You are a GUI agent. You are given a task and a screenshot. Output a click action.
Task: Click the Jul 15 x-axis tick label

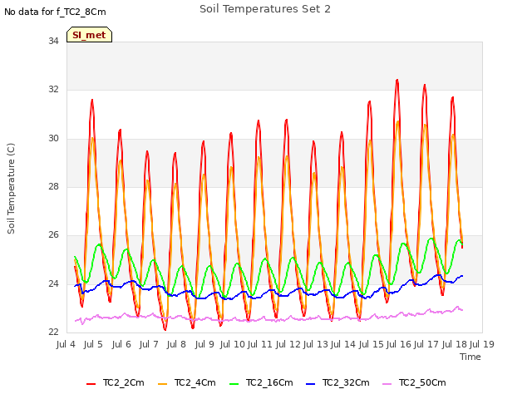click(372, 344)
